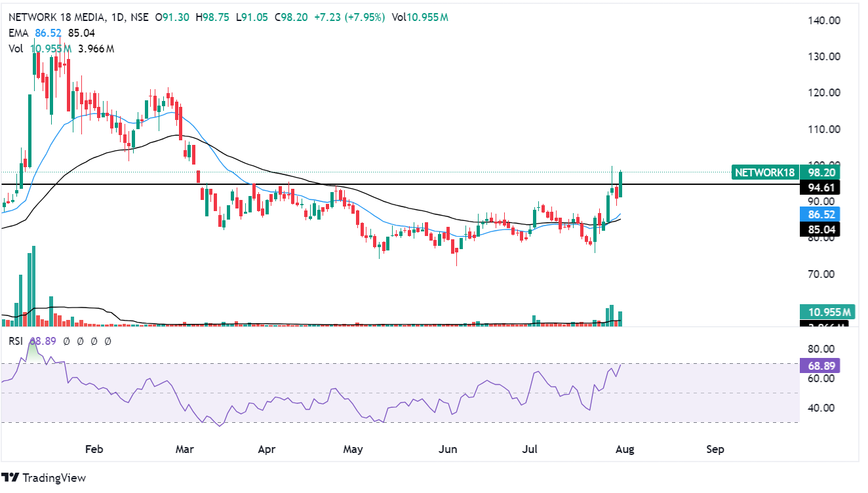The image size is (868, 493).
Task: Click the TradingView logo icon
Action: 10,477
